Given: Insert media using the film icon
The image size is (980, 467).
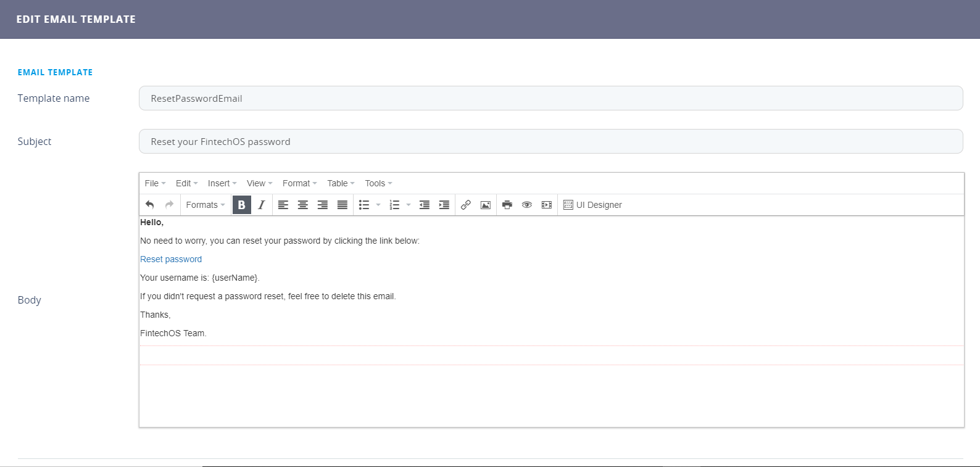Looking at the screenshot, I should pos(547,205).
